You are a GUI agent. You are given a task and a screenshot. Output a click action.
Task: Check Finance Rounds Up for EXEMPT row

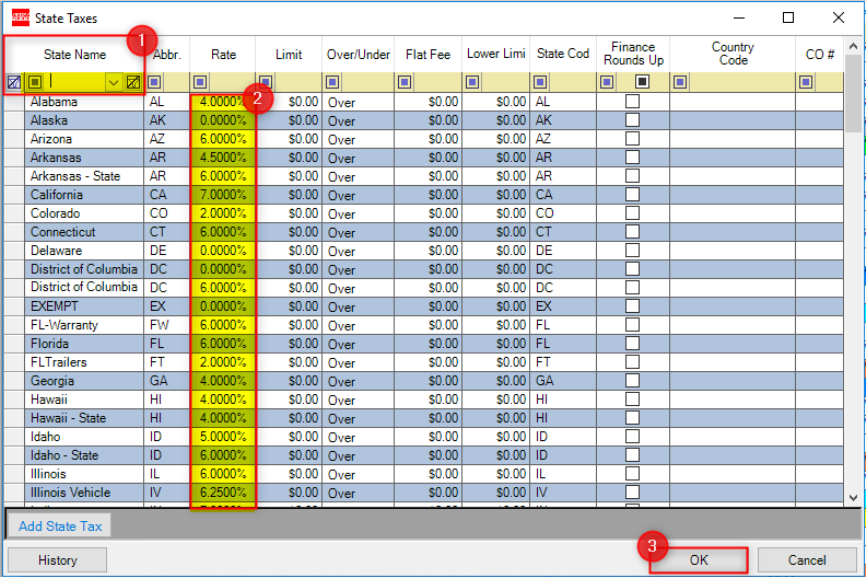click(632, 306)
